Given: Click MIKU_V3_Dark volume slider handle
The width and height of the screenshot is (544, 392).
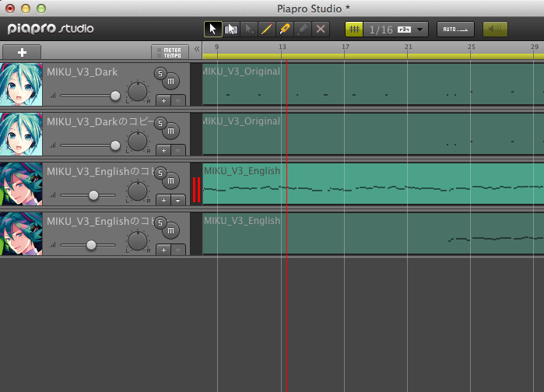Looking at the screenshot, I should tap(115, 96).
